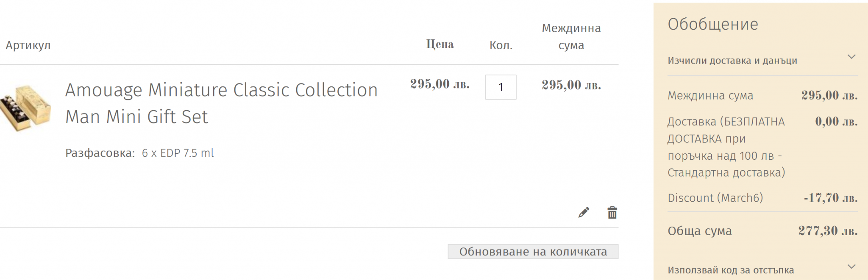Click the Артикул column header
The width and height of the screenshot is (868, 280).
[x=28, y=45]
